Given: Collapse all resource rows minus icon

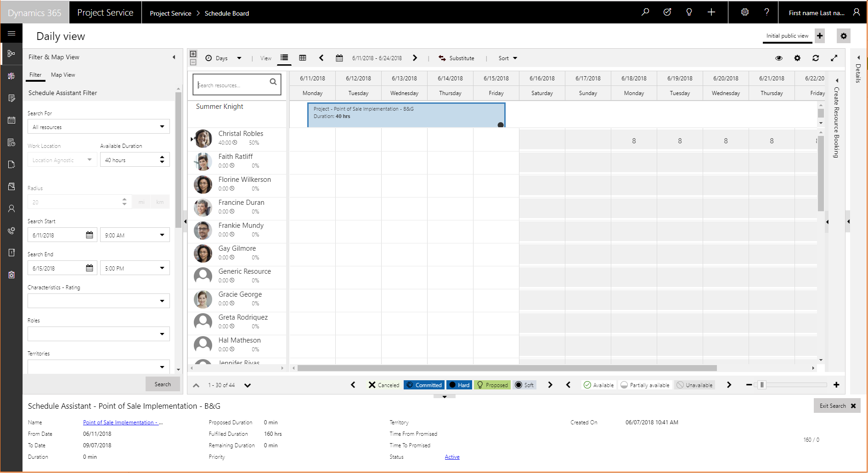Looking at the screenshot, I should click(193, 62).
